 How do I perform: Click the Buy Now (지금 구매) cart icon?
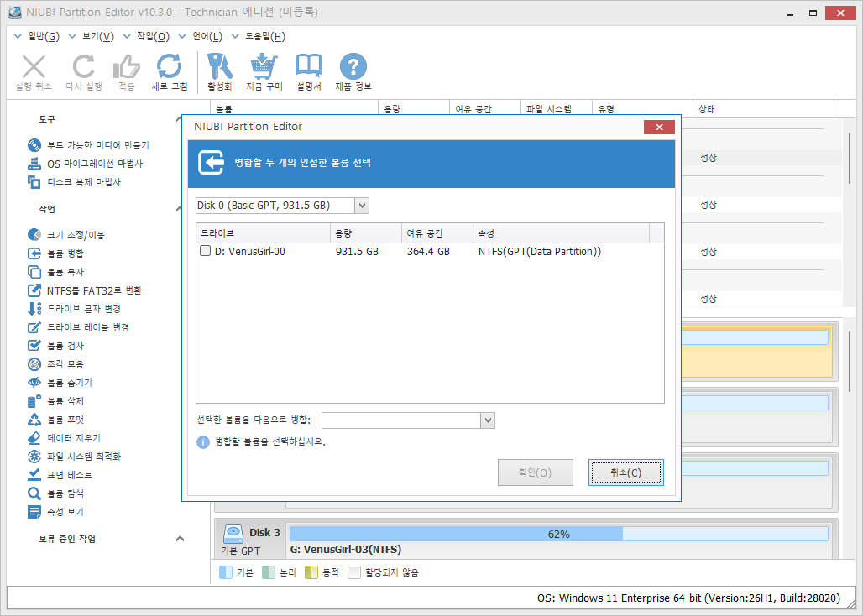tap(264, 67)
